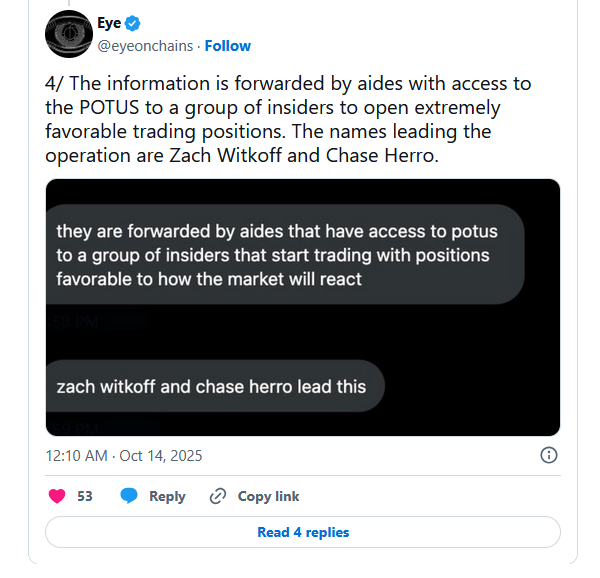Screen dimensions: 600x578
Task: Click the chain link copy icon
Action: point(217,496)
